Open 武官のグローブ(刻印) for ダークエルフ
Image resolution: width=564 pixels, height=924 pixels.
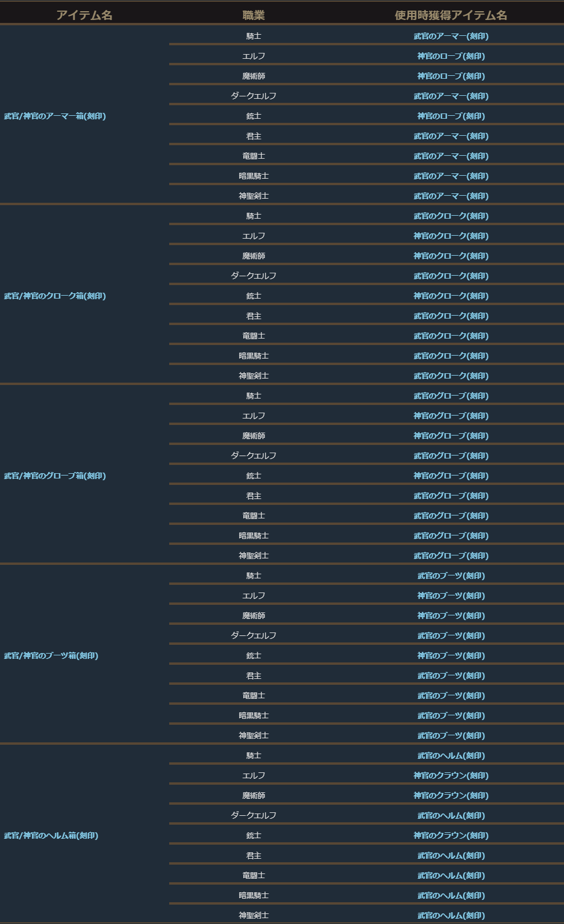(x=451, y=456)
